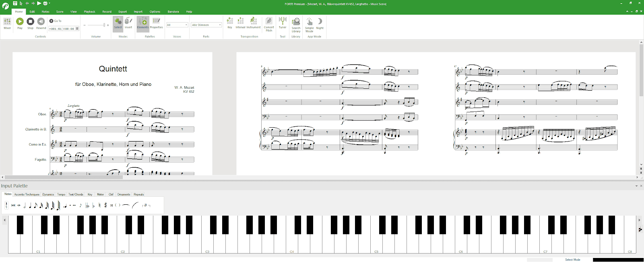644x262 pixels.
Task: Toggle the Properties palette
Action: point(157,23)
